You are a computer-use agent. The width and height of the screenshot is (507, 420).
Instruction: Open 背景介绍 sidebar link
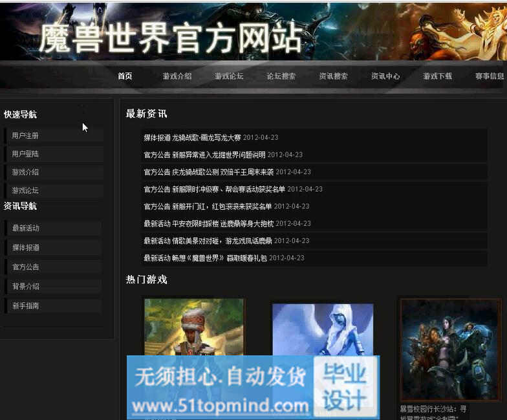click(26, 286)
